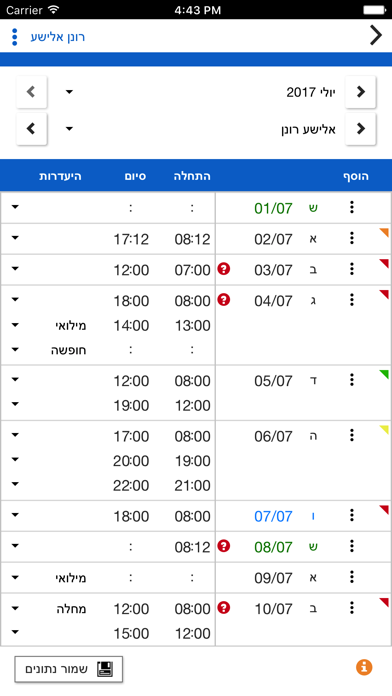Click the שמור נתונים save button
The width and height of the screenshot is (392, 696).
click(69, 669)
